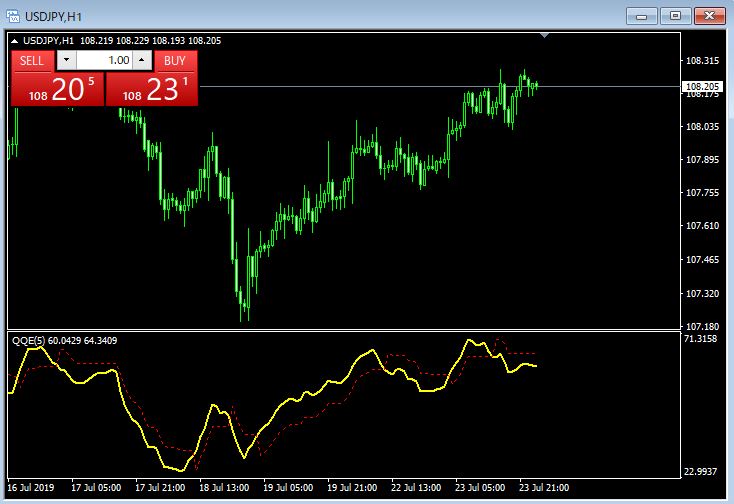Image resolution: width=734 pixels, height=504 pixels.
Task: Click the 22.9937 indicator scale value
Action: pyautogui.click(x=700, y=472)
